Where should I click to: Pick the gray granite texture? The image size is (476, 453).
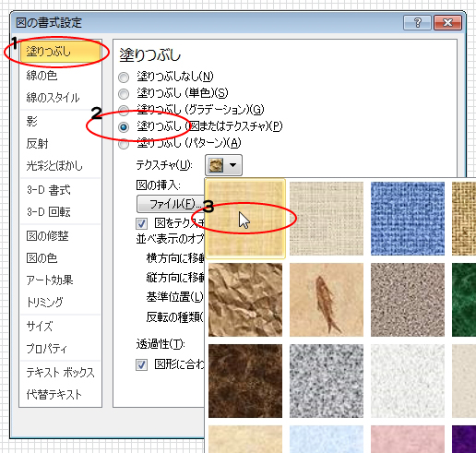[x=327, y=381]
